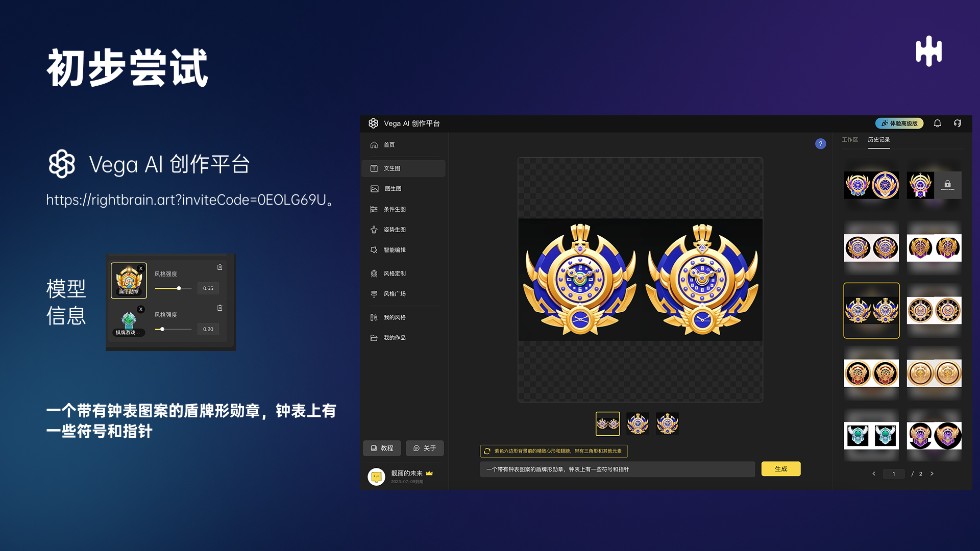Open 风格定制 style customization
The width and height of the screenshot is (980, 551).
[x=403, y=273]
